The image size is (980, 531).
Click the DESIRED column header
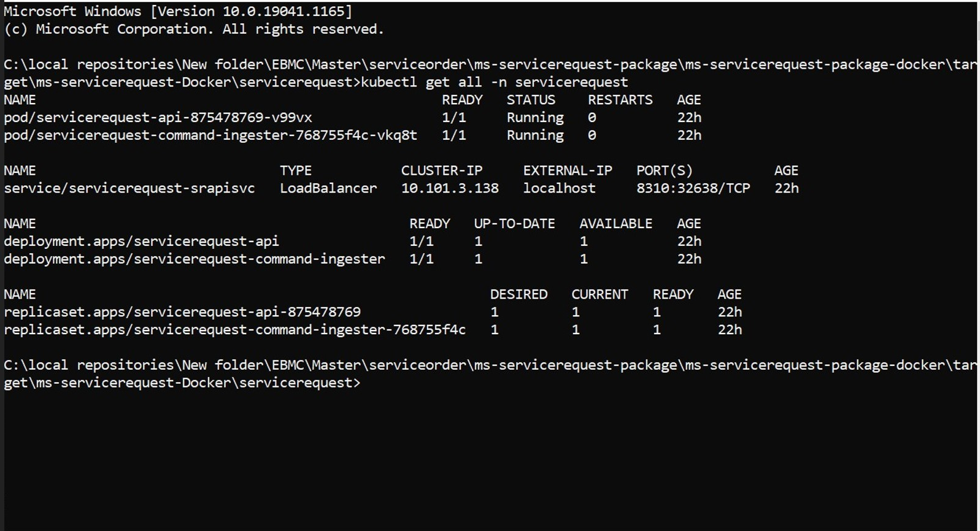(519, 294)
